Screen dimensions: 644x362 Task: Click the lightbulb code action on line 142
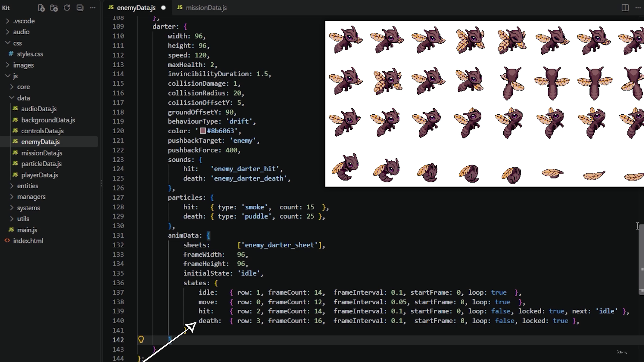[141, 340]
